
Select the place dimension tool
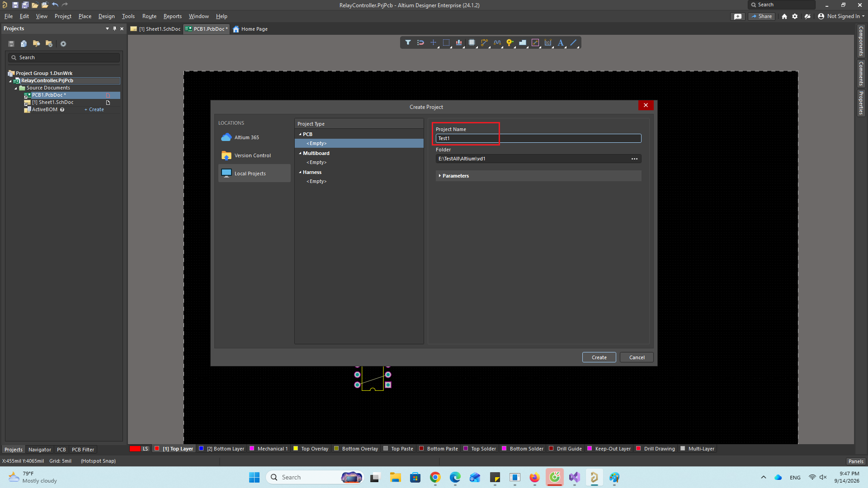coord(548,42)
